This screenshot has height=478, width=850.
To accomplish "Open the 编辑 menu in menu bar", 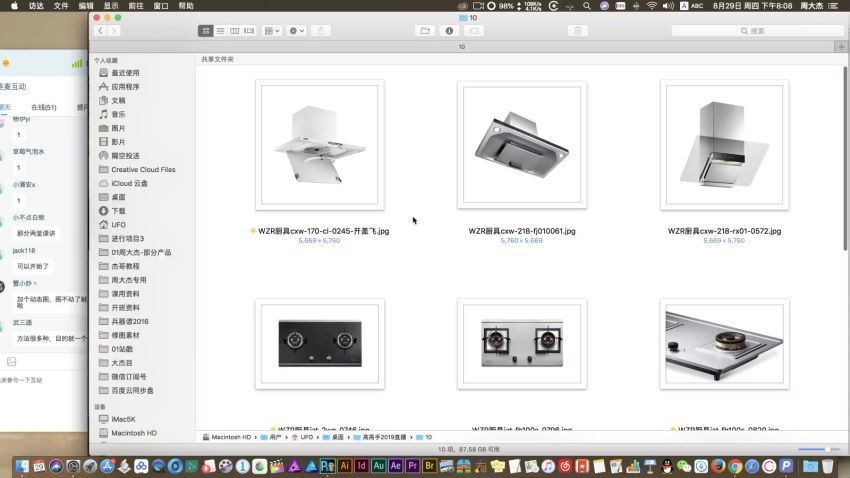I will click(86, 6).
